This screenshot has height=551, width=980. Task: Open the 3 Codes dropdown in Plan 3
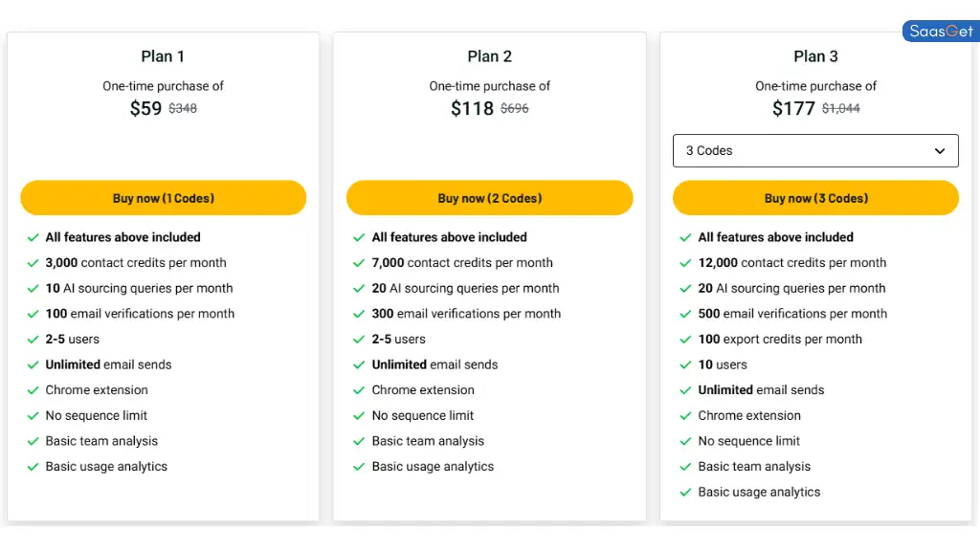[x=815, y=150]
